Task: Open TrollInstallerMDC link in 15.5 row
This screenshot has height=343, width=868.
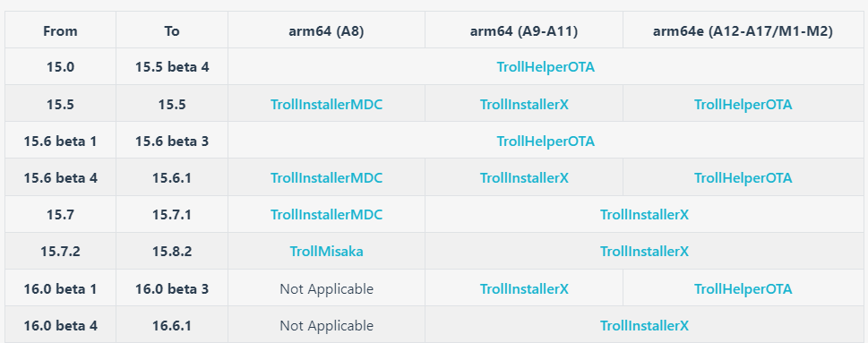Action: [x=326, y=104]
